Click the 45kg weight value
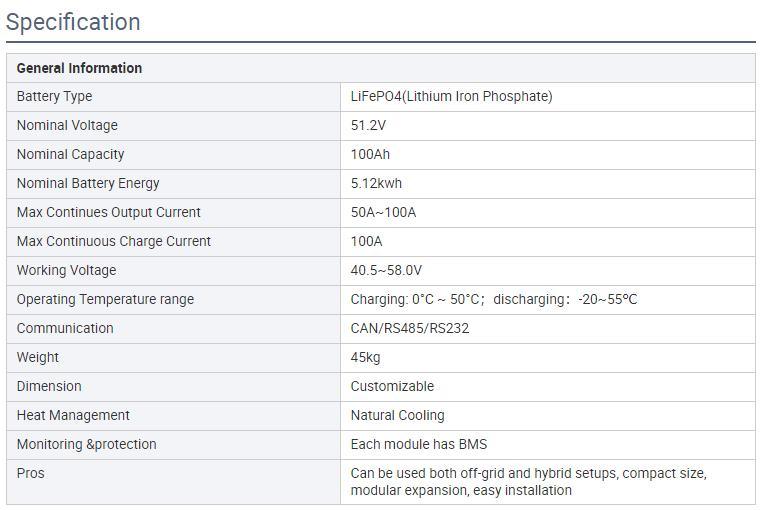 tap(365, 358)
